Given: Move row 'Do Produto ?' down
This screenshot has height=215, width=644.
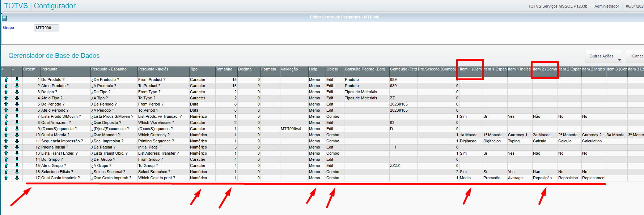Looking at the screenshot, I should (x=17, y=79).
